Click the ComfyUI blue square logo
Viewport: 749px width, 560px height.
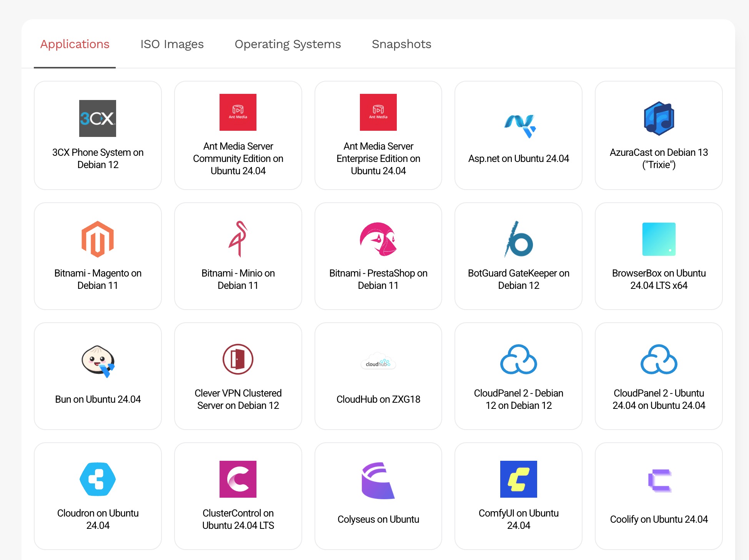point(518,479)
